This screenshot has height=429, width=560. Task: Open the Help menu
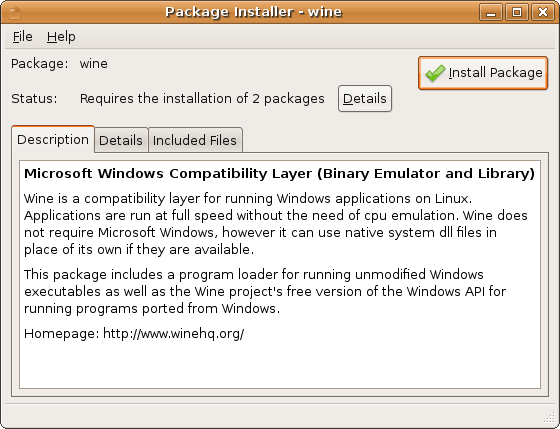pyautogui.click(x=61, y=36)
